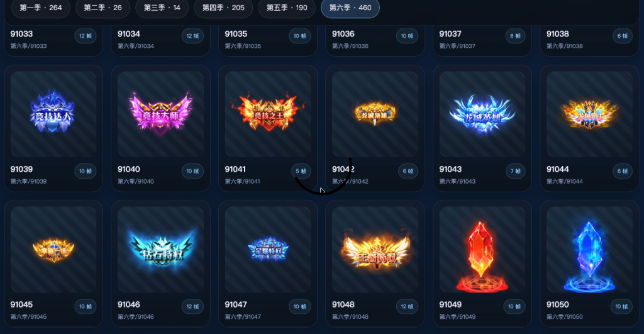Open the 第五季 · 190 season tab

pos(287,8)
